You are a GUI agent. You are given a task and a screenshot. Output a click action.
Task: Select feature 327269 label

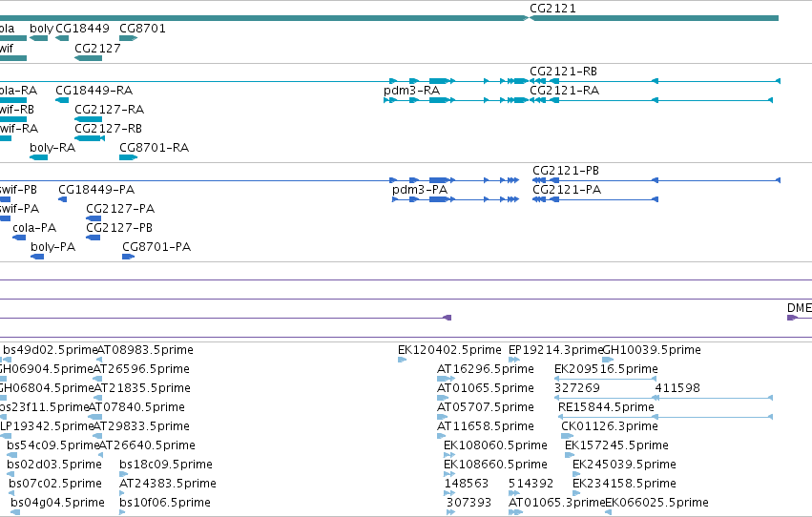[x=577, y=388]
